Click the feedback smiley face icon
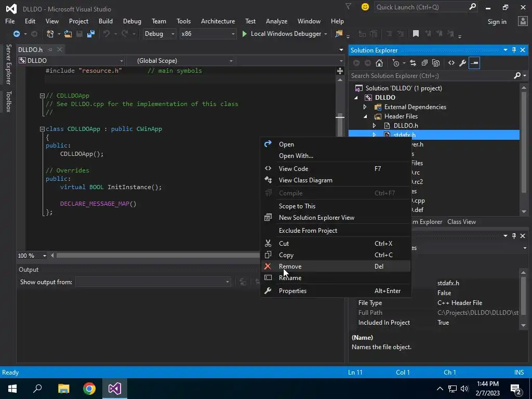The image size is (532, 399). (x=365, y=7)
